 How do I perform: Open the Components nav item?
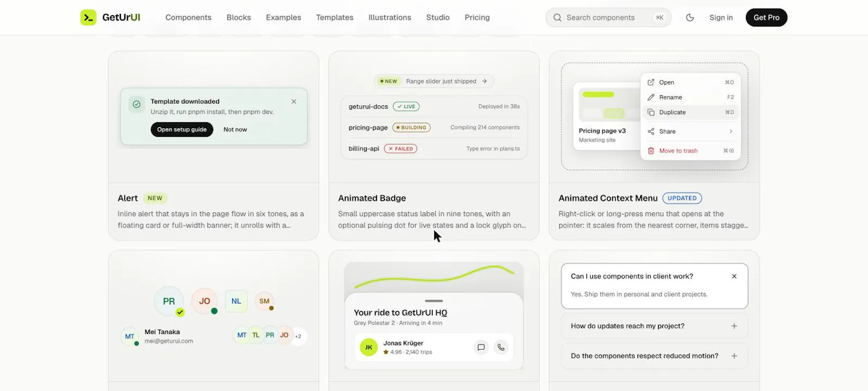click(x=188, y=17)
